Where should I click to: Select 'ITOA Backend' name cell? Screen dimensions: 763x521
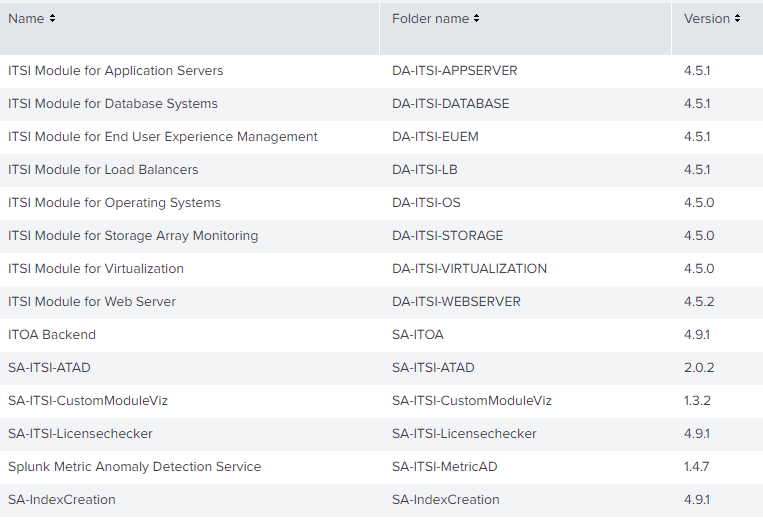[52, 335]
